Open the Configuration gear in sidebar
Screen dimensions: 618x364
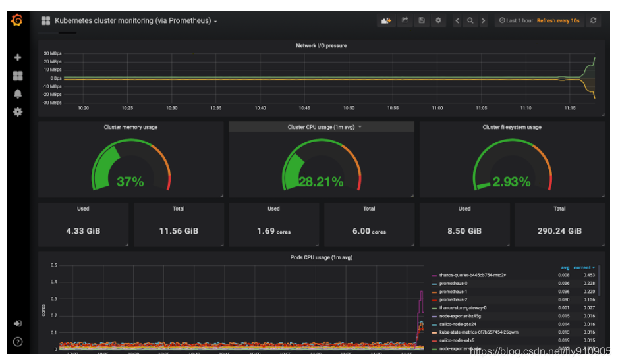(18, 112)
